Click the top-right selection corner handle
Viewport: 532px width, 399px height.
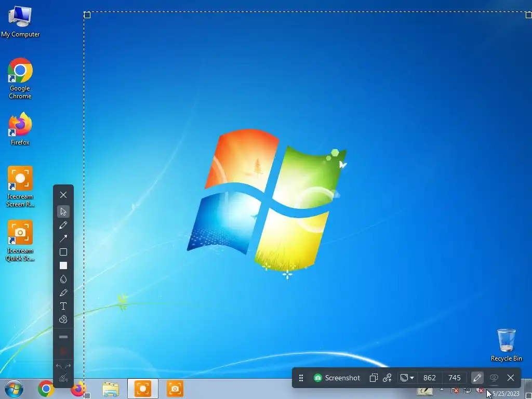(x=528, y=15)
